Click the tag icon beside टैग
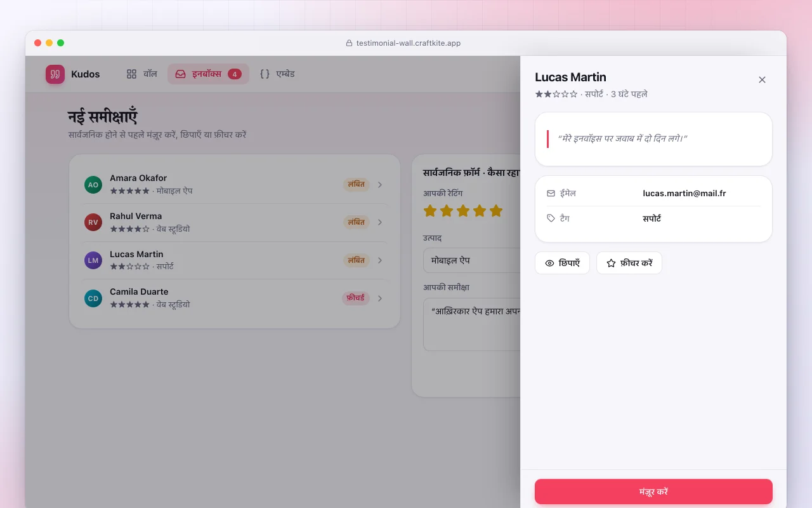The width and height of the screenshot is (812, 508). tap(551, 218)
